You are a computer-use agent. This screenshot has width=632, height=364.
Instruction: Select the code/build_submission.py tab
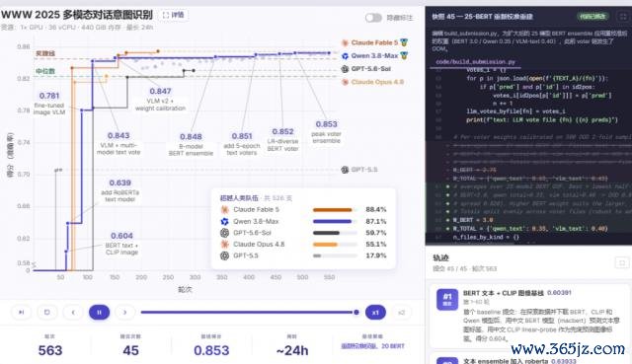[x=476, y=62]
